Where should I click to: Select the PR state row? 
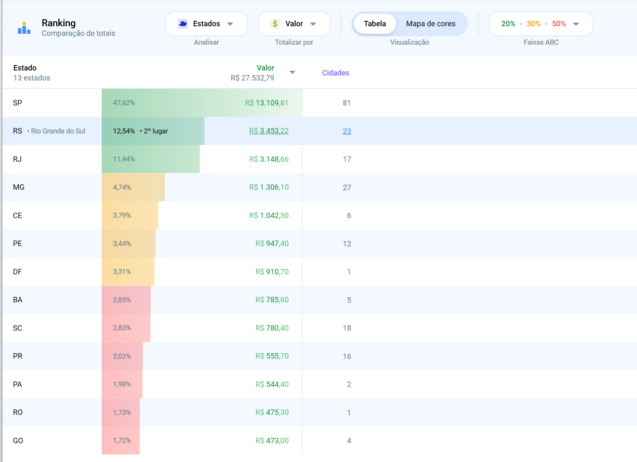[320, 356]
